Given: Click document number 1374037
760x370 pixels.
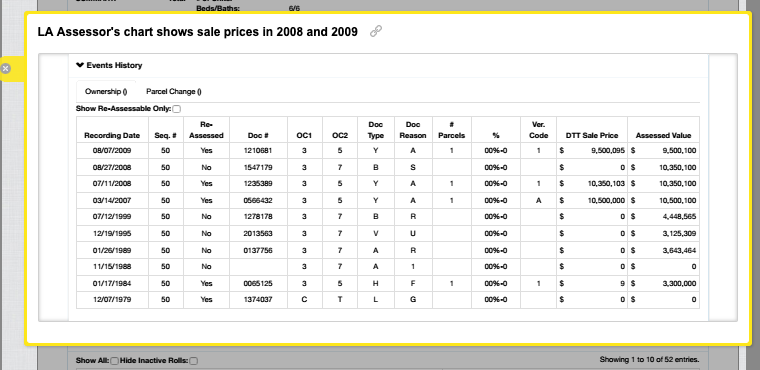Looking at the screenshot, I should click(x=258, y=300).
